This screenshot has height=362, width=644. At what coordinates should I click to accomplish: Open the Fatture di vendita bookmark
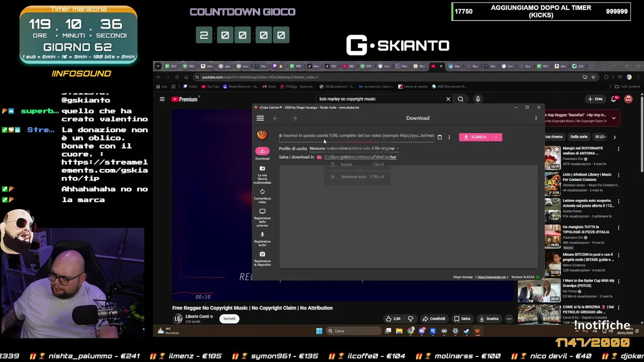413,86
